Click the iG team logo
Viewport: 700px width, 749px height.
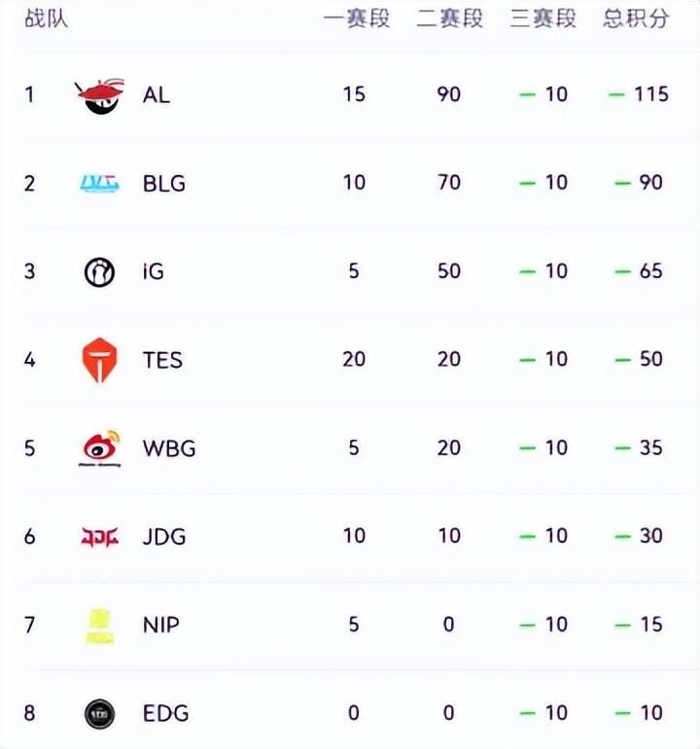100,271
